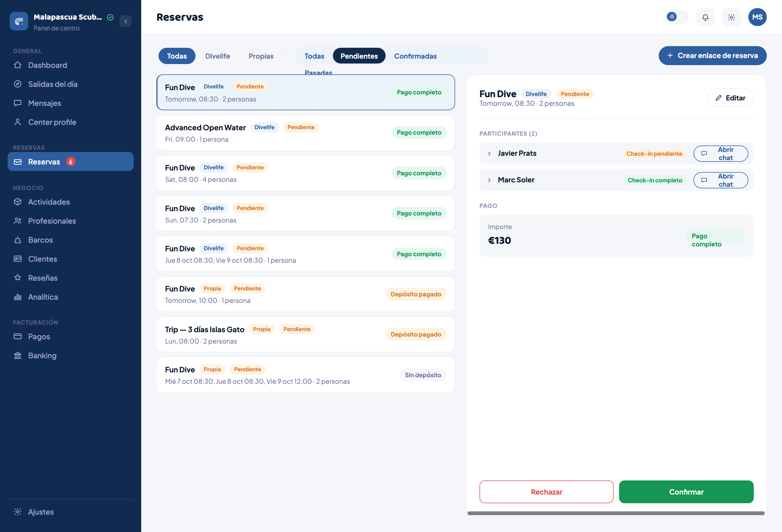
Task: Click the Malapascua Scuba logo icon
Action: point(19,21)
